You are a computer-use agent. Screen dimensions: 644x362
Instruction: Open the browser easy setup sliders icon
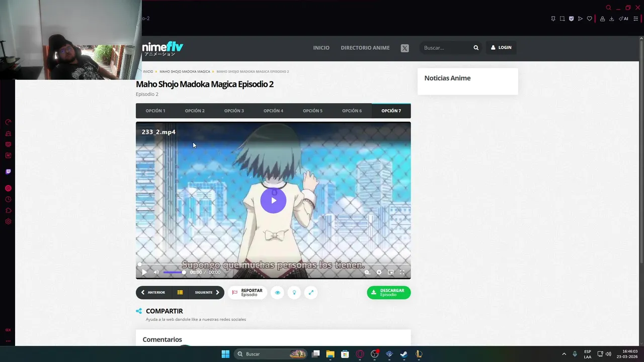click(635, 19)
